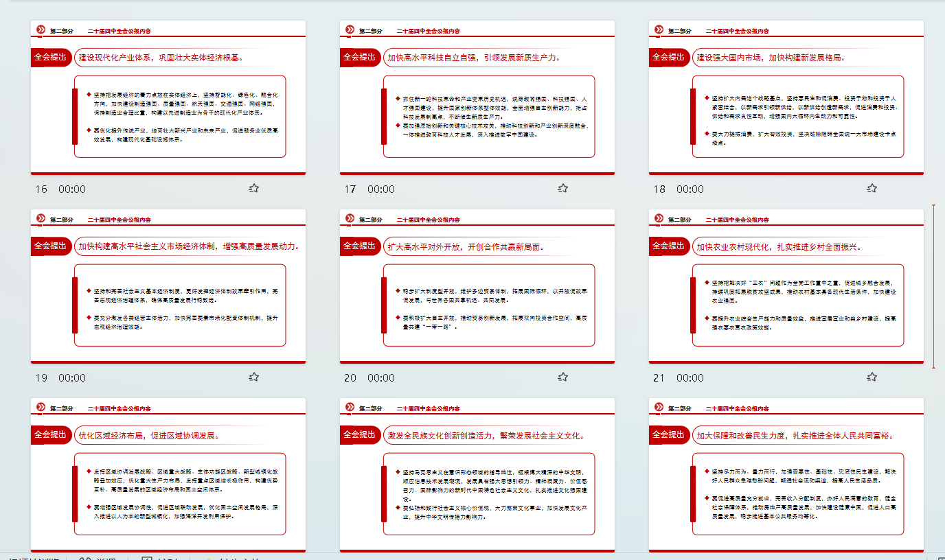Screen dimensions: 945x560
Task: Select slide 17 about 加快高水平科技自立自强
Action: click(477, 97)
